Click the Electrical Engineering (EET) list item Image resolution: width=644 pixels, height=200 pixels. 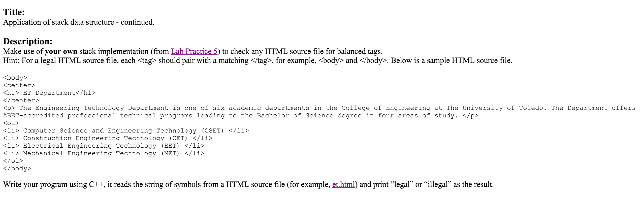[104, 146]
